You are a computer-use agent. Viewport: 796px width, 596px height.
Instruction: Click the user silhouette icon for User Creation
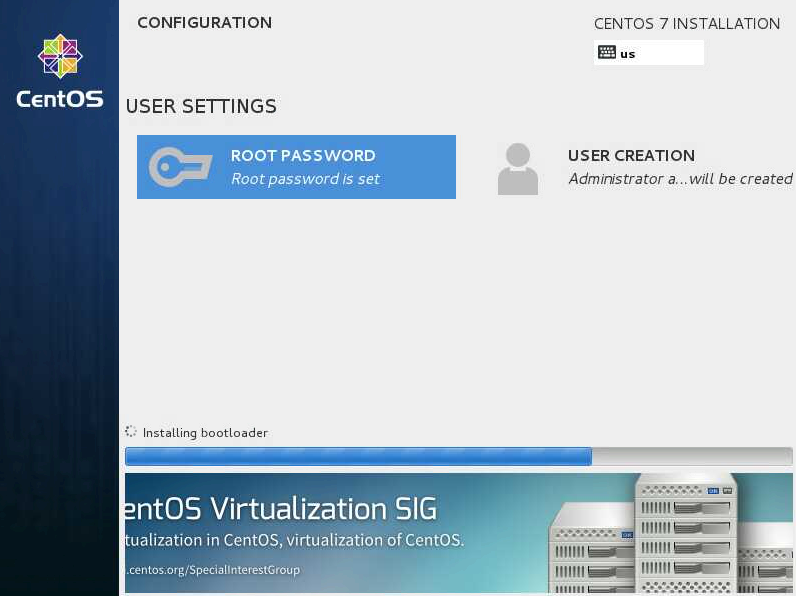(517, 168)
